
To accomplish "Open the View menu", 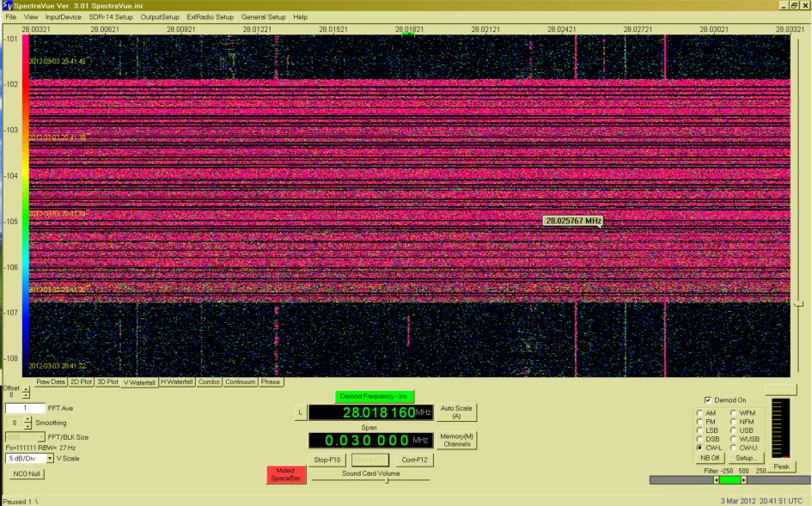I will click(x=31, y=17).
